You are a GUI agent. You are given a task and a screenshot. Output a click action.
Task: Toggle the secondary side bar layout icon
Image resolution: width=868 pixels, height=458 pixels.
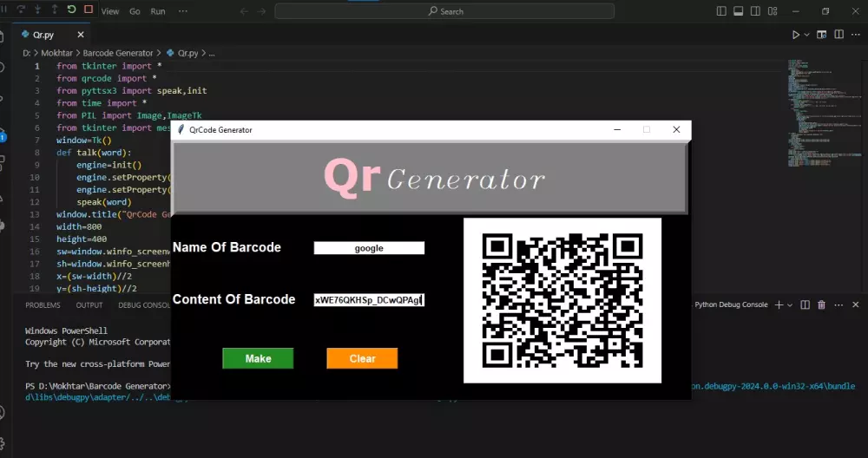point(755,11)
